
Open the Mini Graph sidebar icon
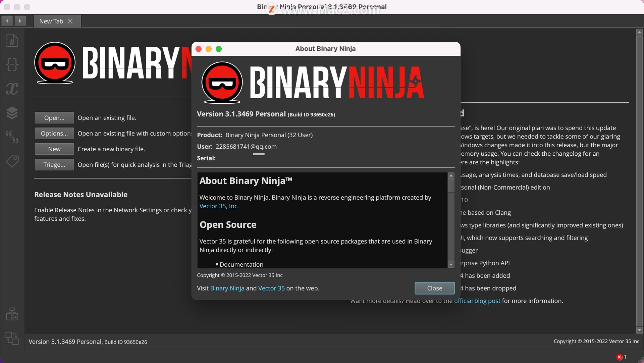click(12, 314)
